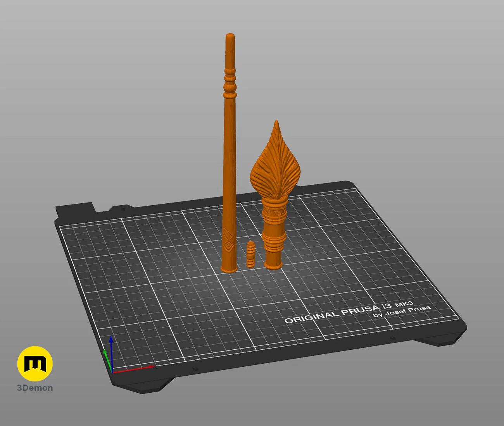This screenshot has height=426, width=504.
Task: Select the small ribbed cylinder model
Action: 251,254
